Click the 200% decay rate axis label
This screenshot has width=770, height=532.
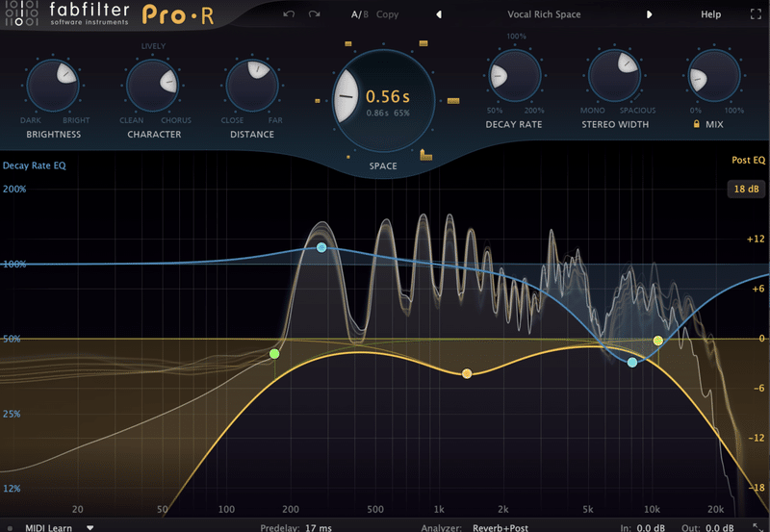(x=14, y=189)
